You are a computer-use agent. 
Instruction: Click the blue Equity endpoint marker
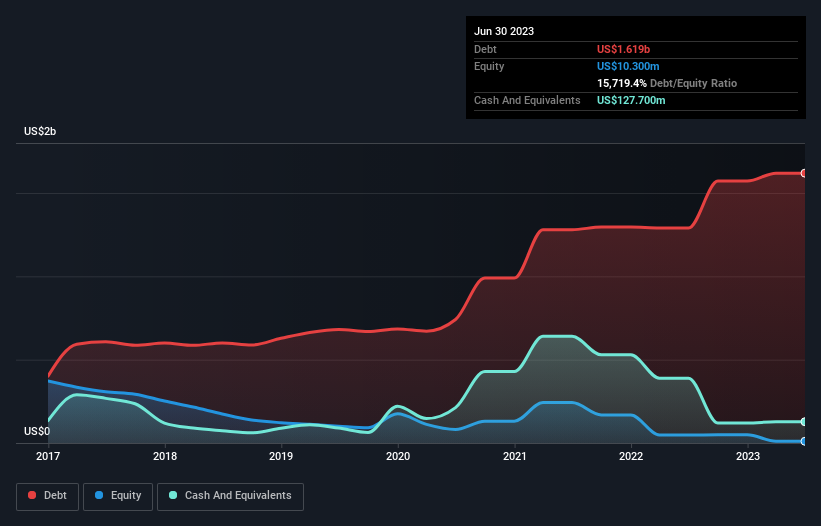(804, 441)
